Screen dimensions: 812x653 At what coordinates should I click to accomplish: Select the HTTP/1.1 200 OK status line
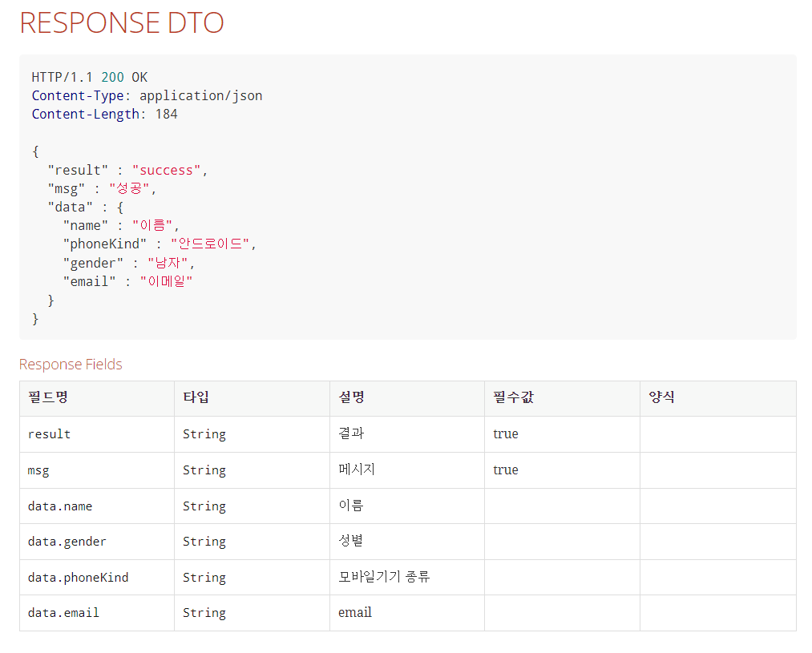(x=90, y=77)
